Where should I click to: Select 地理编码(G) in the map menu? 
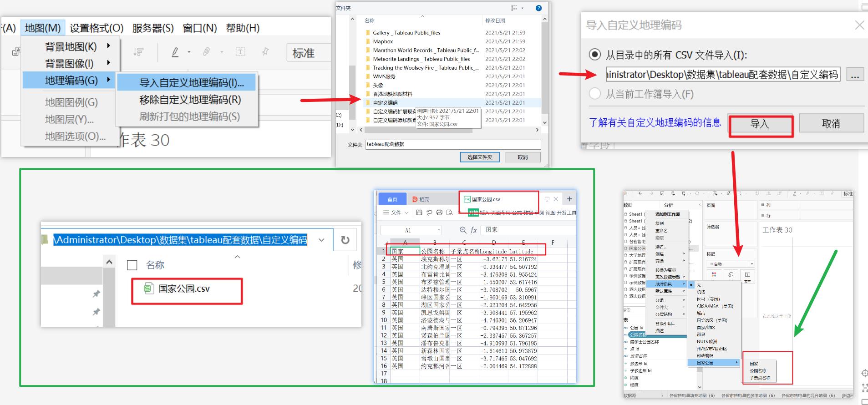click(70, 81)
